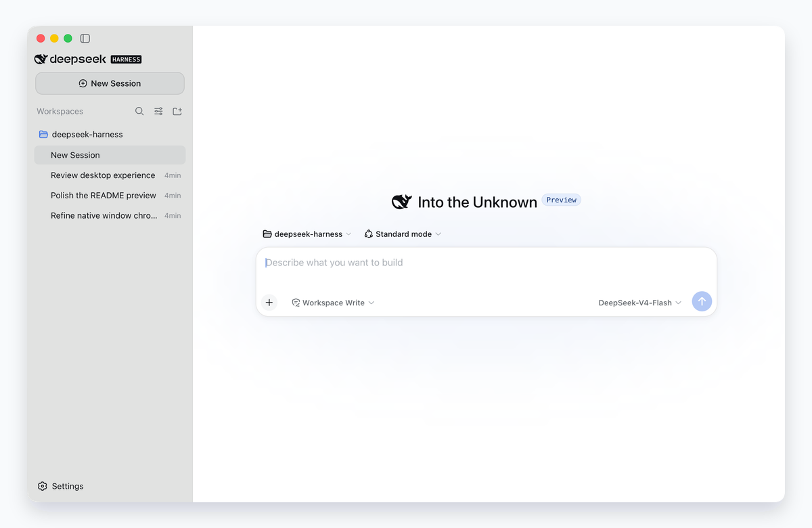The height and width of the screenshot is (528, 812).
Task: Close the window with red button
Action: tap(41, 39)
